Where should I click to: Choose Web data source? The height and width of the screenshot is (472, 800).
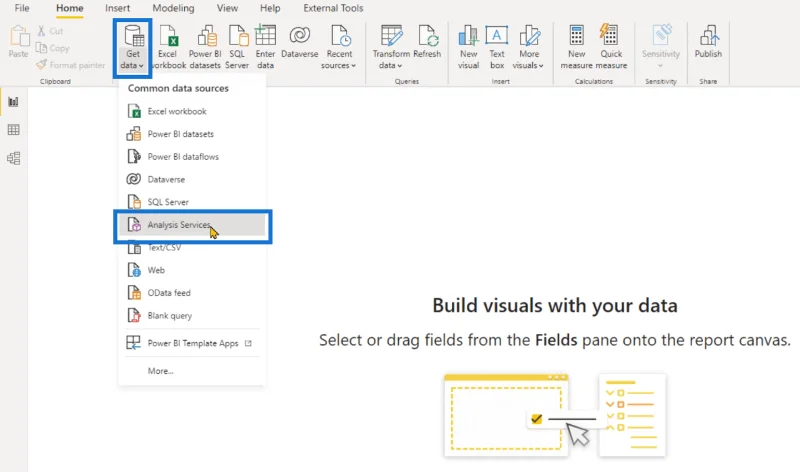[x=192, y=270]
